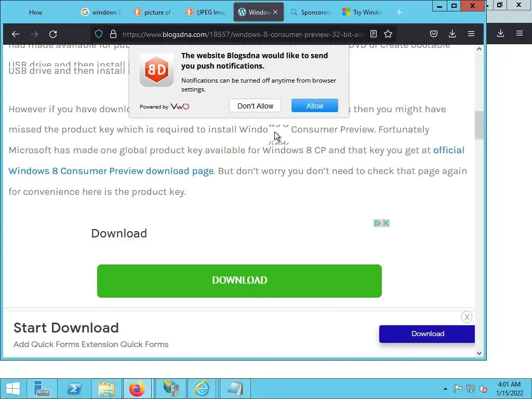Open the notepad-like taskbar icon
Viewport: 532px width, 399px height.
click(x=235, y=389)
